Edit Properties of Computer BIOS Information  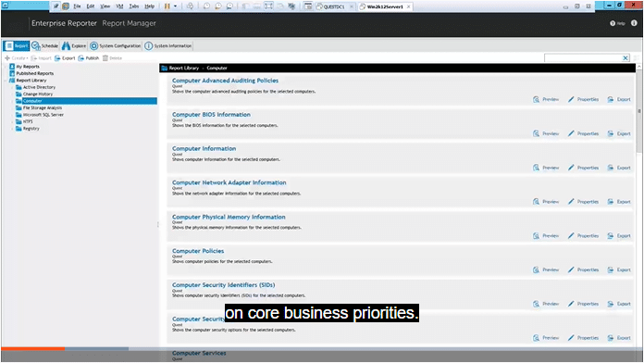point(583,133)
